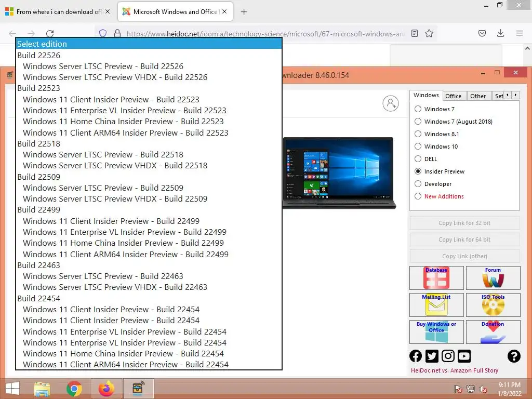Choose Windows Server LTSC Preview VHDX Build 22518
Screen dimensions: 532x399
click(149, 166)
